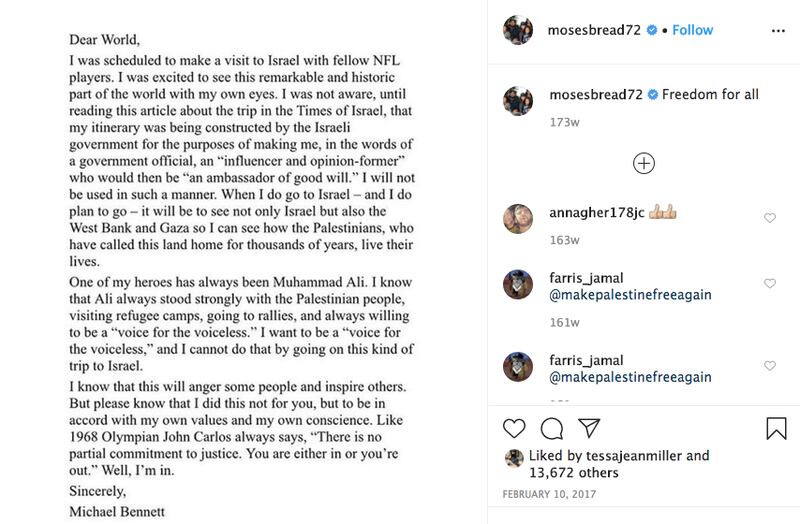Open mosesbread72 profile from header username

point(593,30)
